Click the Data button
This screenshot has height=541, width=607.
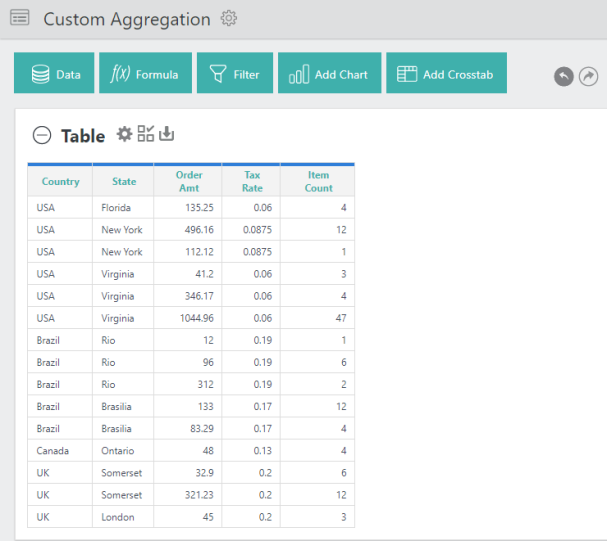(54, 73)
